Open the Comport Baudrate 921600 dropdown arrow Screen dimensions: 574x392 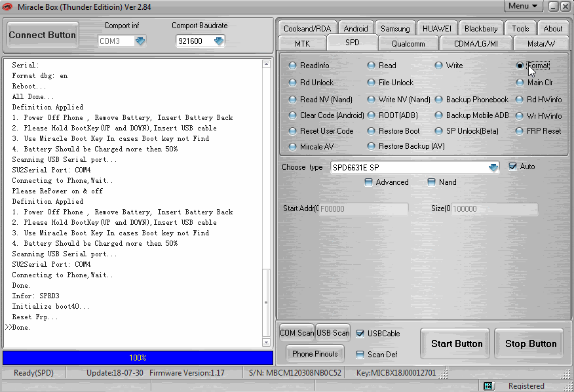[x=219, y=41]
